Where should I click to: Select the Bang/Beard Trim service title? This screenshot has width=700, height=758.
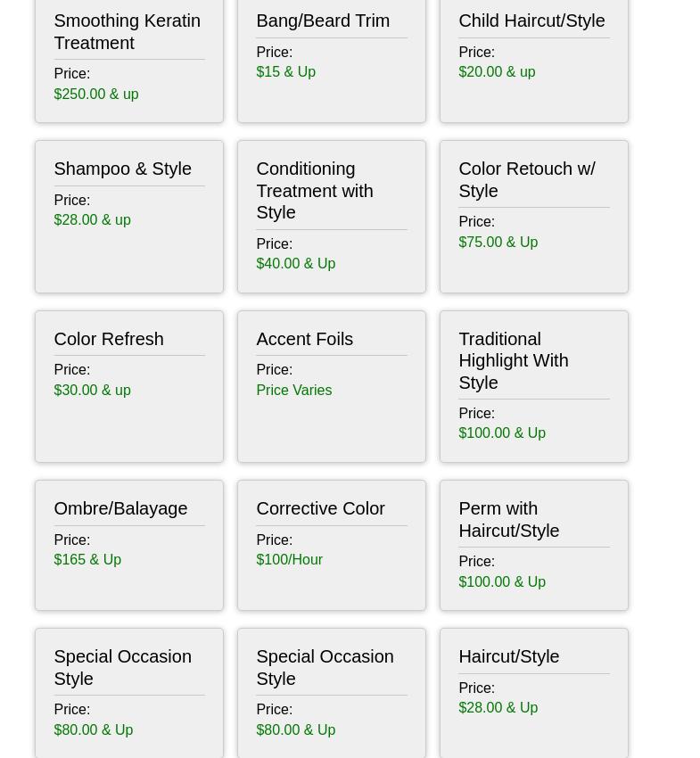(322, 21)
